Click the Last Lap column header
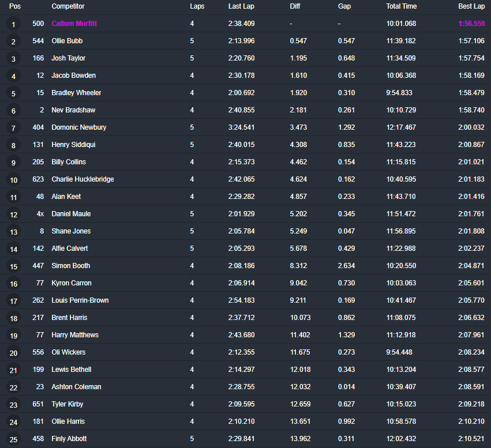Viewport: 491px width, 448px height. pyautogui.click(x=241, y=6)
